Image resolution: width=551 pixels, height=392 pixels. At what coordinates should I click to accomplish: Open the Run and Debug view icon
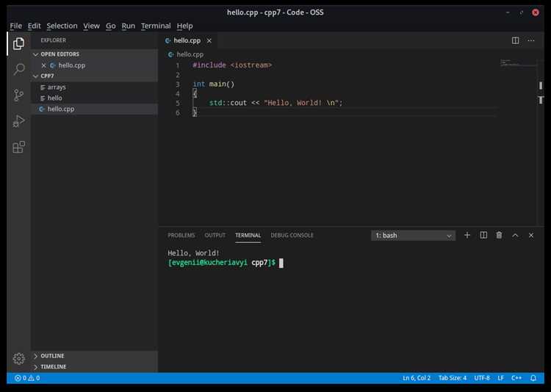coord(18,121)
